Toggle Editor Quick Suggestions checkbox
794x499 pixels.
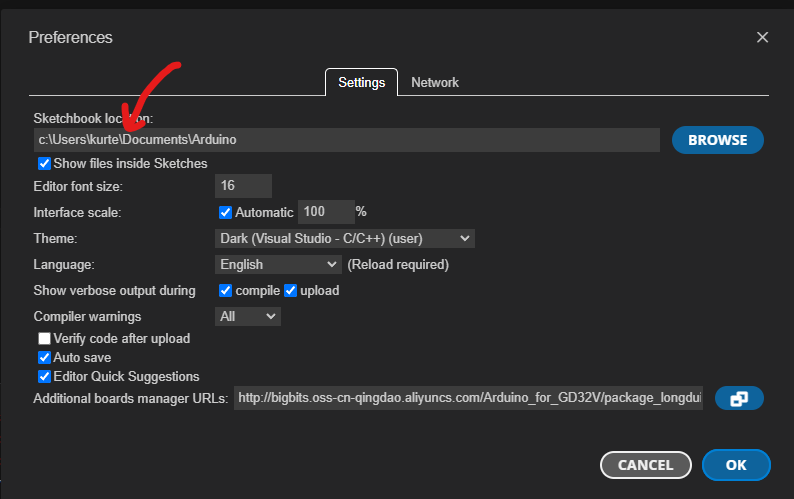[44, 377]
